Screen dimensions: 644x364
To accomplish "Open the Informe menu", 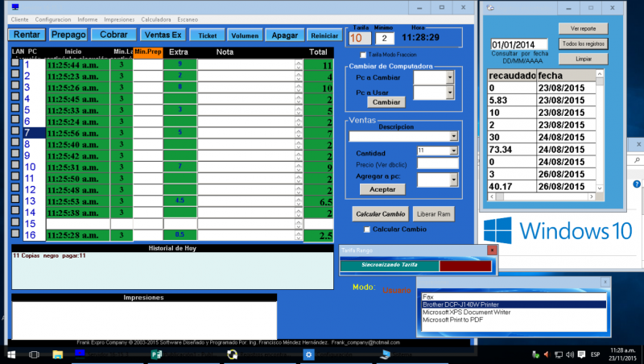I will [x=88, y=19].
